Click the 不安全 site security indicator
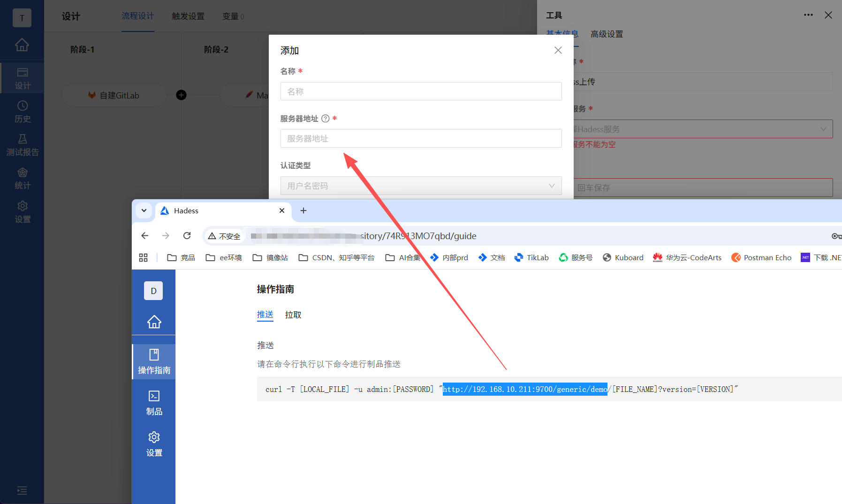 [224, 236]
